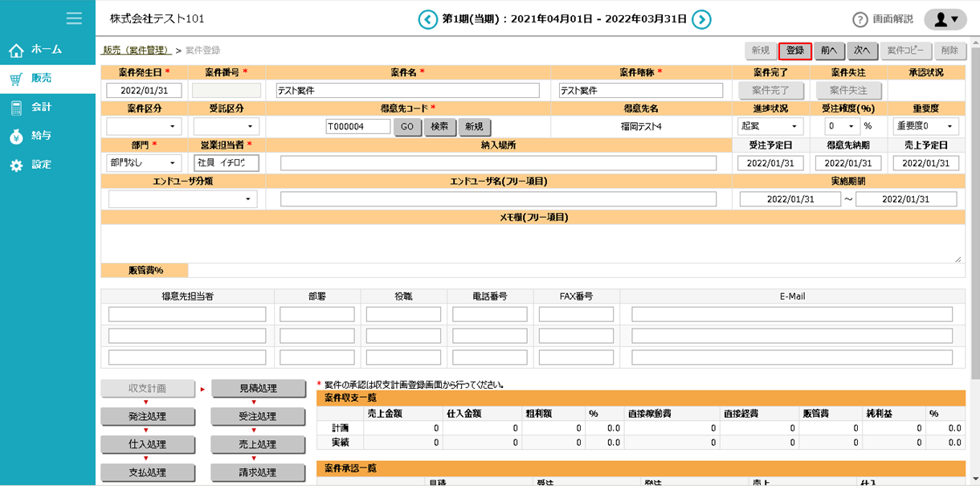This screenshot has width=980, height=486.
Task: Go back a period with left arrow
Action: click(x=428, y=19)
